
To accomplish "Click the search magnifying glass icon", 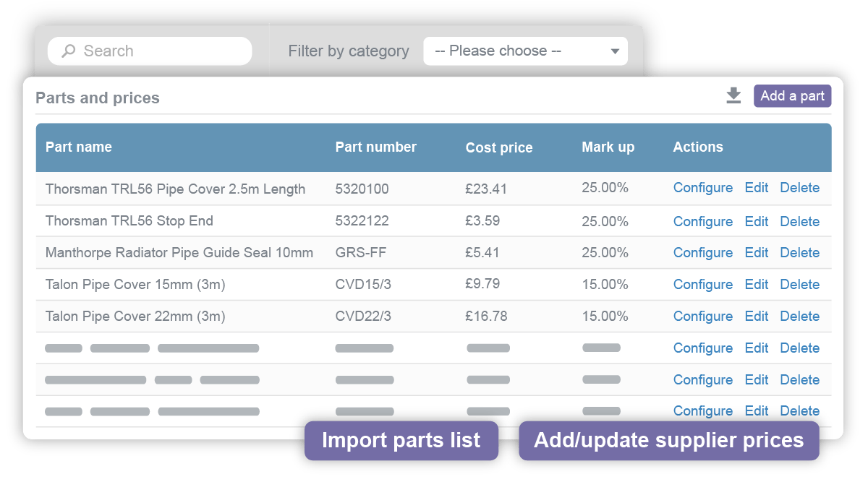I will click(x=68, y=51).
